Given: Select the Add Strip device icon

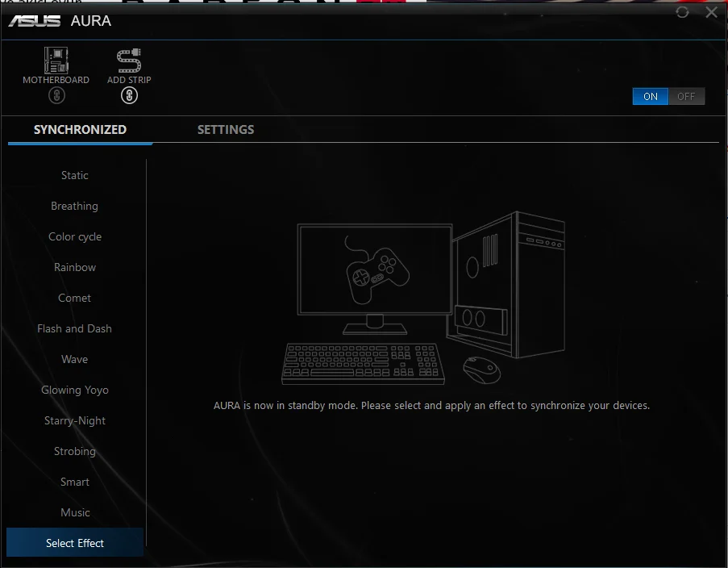Looking at the screenshot, I should coord(129,61).
